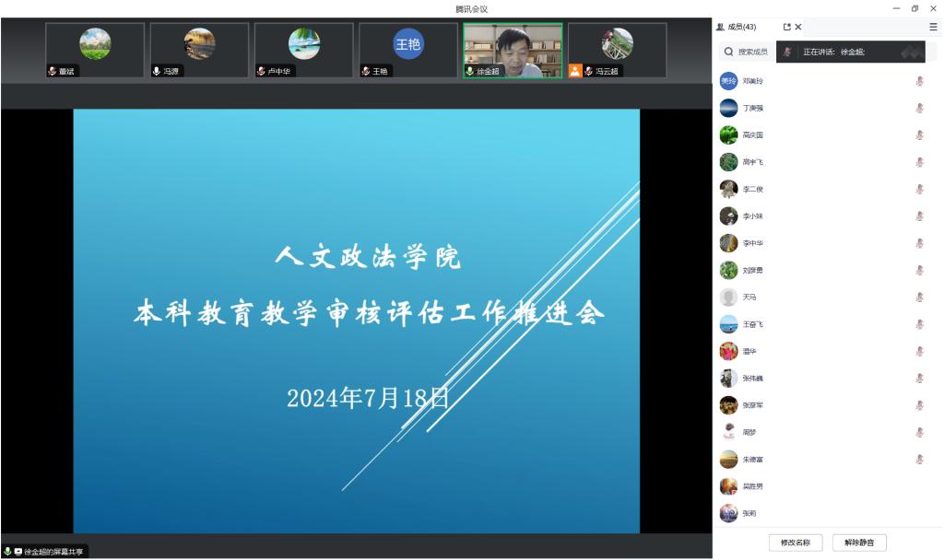Click muted mic icon next to 李二俊
This screenshot has height=560, width=944.
(919, 189)
